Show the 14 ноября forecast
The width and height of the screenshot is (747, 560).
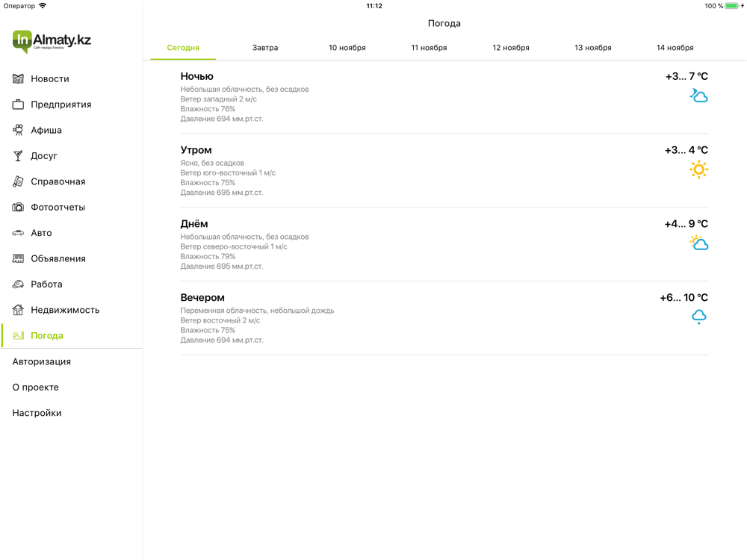(x=675, y=48)
